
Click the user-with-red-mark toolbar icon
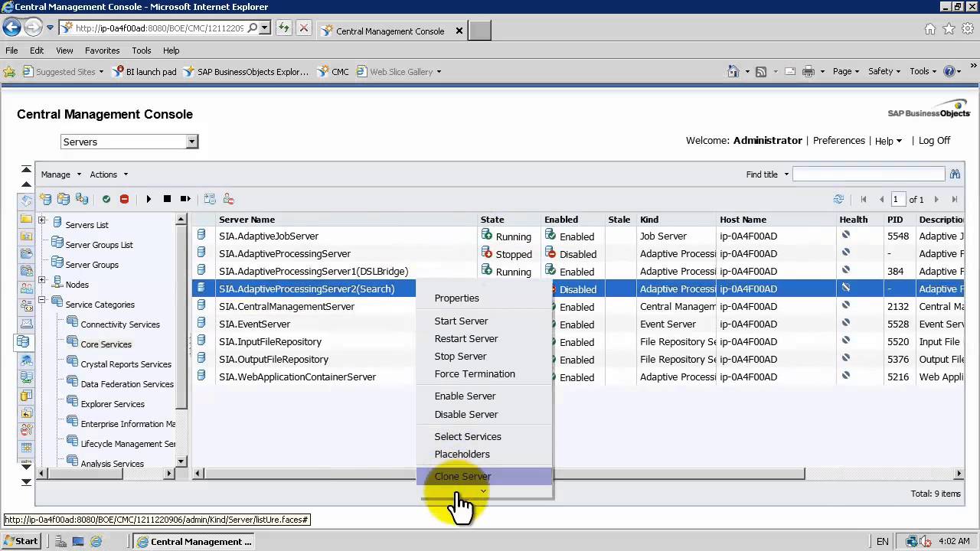(x=228, y=199)
